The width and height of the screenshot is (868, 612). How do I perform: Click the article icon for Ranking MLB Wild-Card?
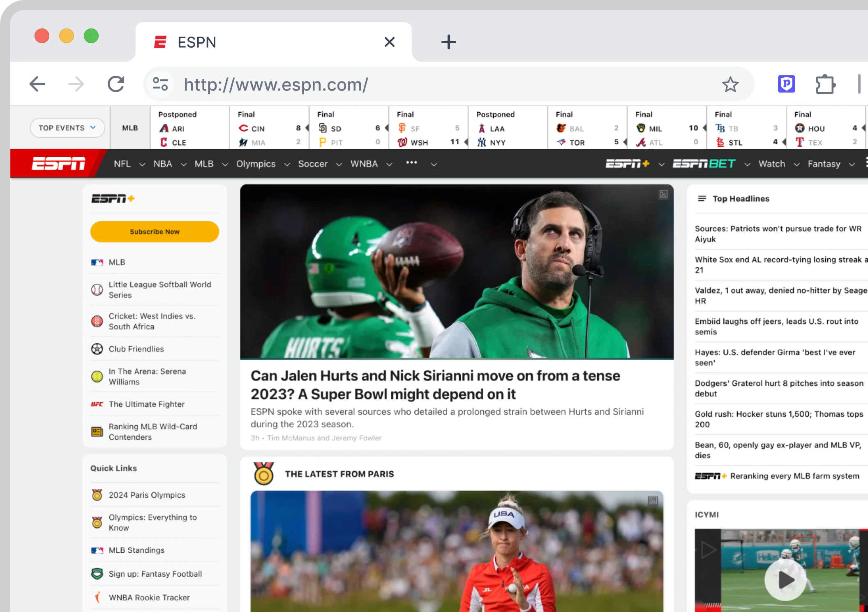(x=97, y=432)
